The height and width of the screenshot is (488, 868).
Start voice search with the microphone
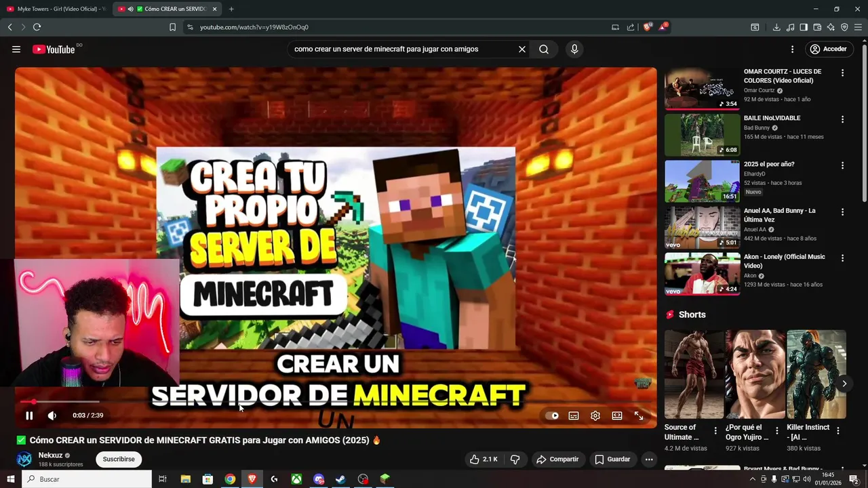pos(574,49)
